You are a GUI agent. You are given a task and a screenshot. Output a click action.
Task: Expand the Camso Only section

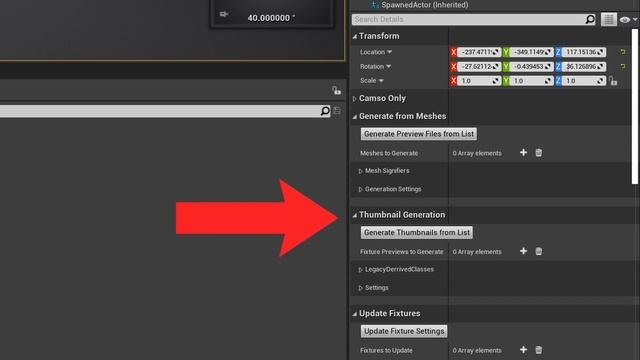pos(354,98)
